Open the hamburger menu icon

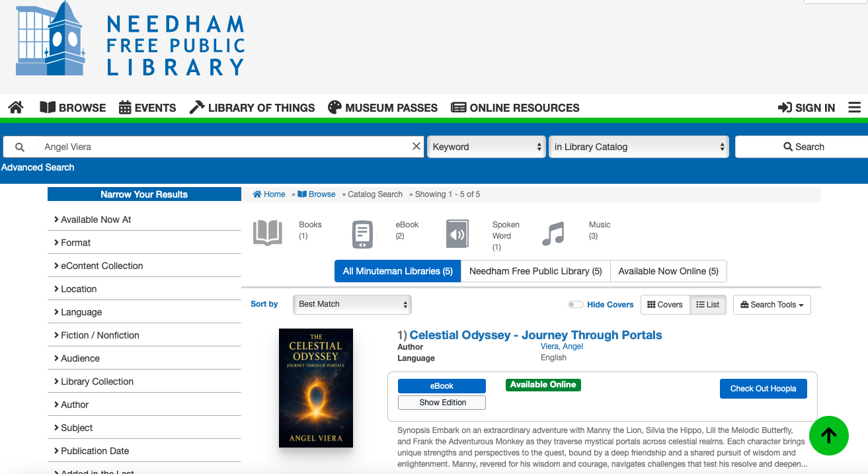coord(854,107)
